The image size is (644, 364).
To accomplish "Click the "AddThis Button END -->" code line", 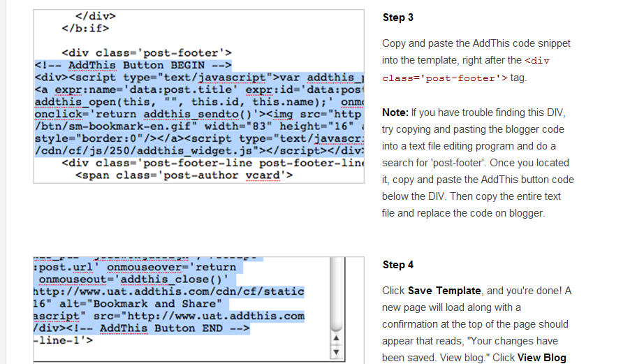I will coord(175,328).
